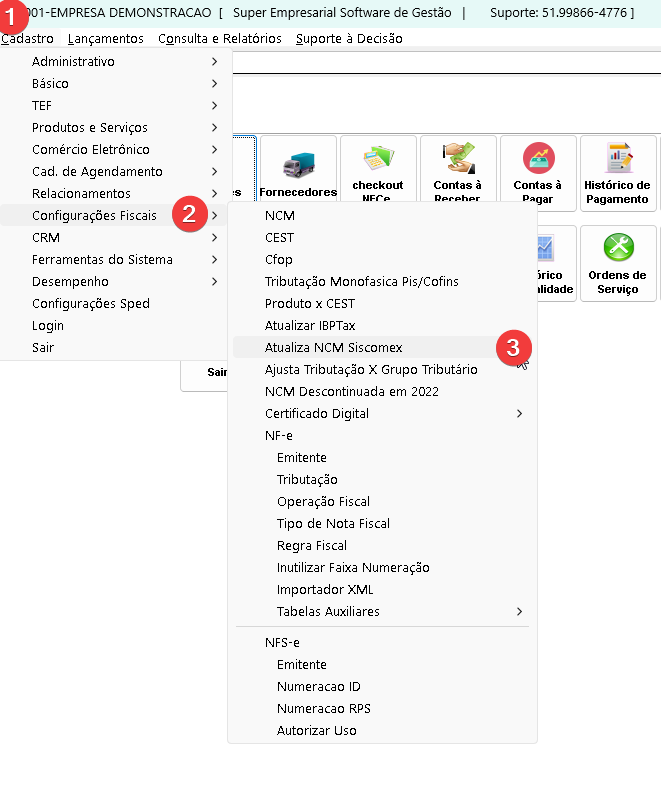This screenshot has height=810, width=661.
Task: Expand Certificado Digital submenu arrow
Action: pyautogui.click(x=519, y=413)
